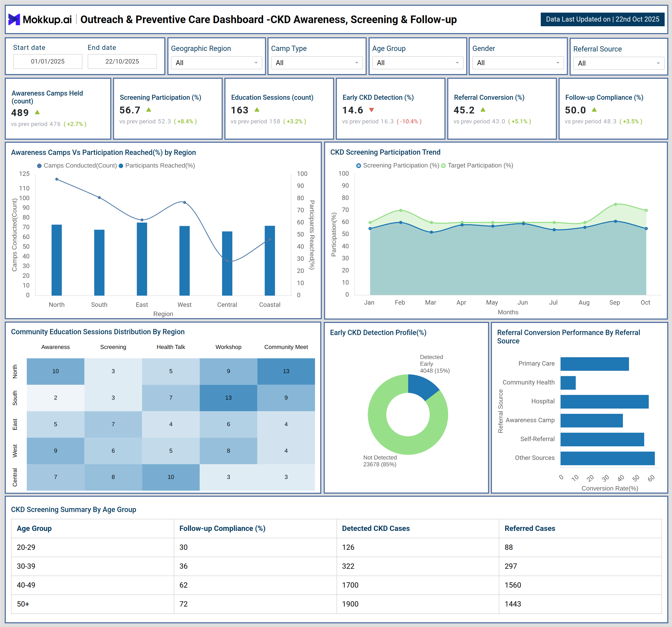Click South Awareness heatmap cell 2
This screenshot has height=627, width=672.
[55, 398]
